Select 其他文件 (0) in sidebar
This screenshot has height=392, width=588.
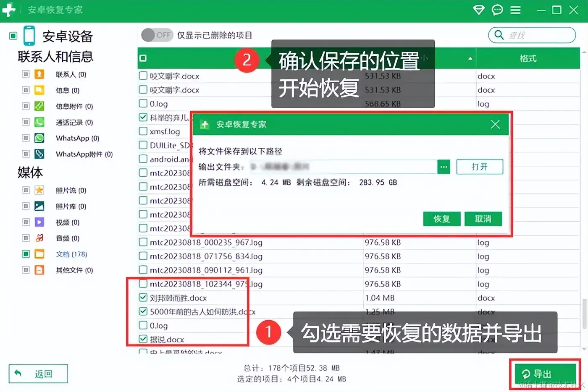click(x=74, y=270)
